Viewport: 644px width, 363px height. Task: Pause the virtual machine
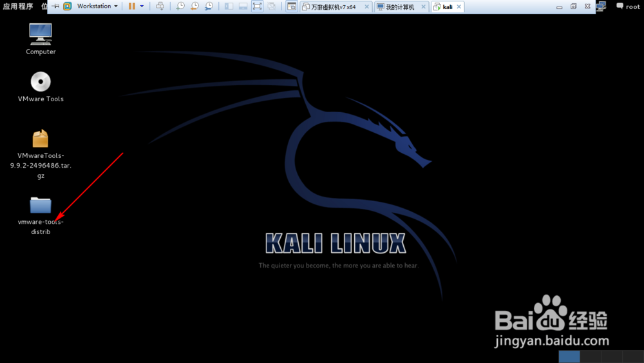(x=132, y=6)
